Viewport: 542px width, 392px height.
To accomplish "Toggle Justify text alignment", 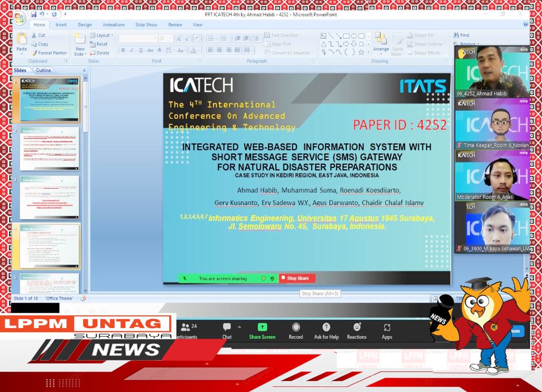I will pos(238,50).
